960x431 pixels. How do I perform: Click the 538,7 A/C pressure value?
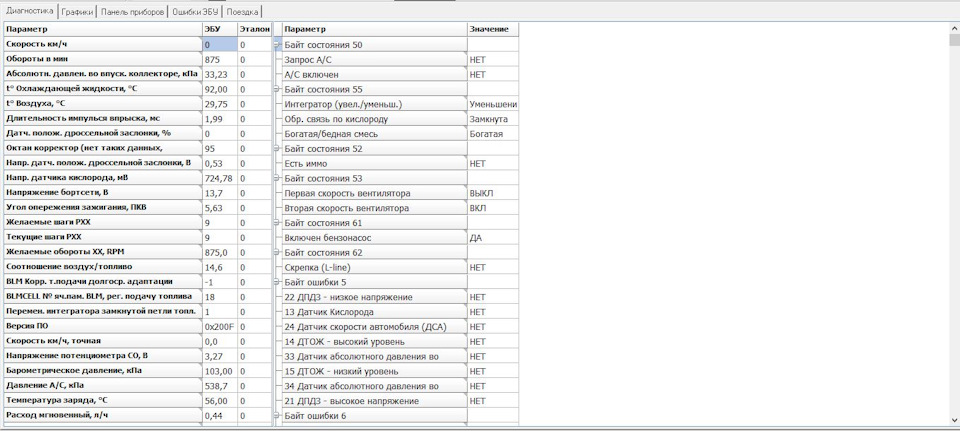click(219, 386)
